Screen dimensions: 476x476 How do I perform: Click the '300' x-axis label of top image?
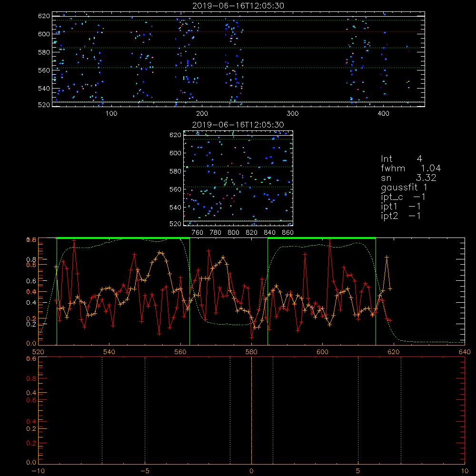(x=293, y=114)
